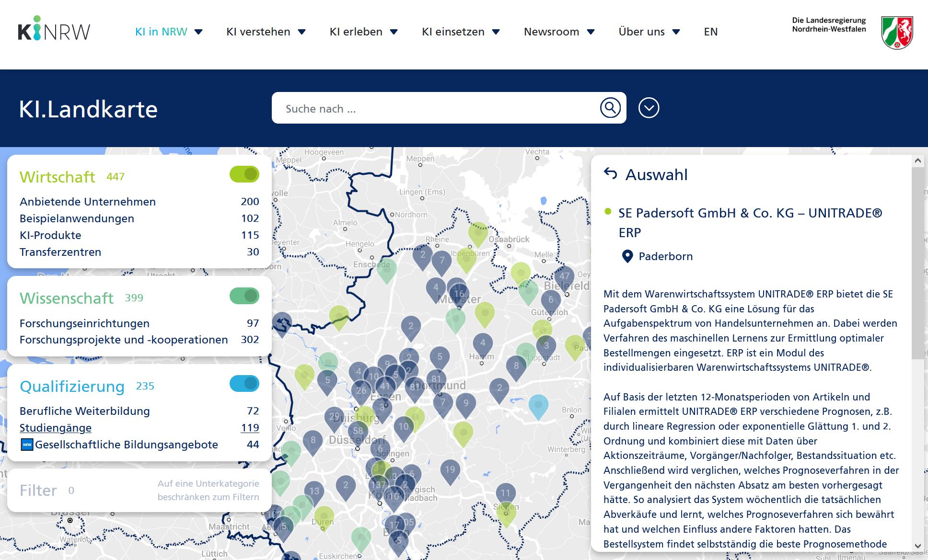Select the map cluster marker 19
The image size is (928, 560).
[450, 470]
